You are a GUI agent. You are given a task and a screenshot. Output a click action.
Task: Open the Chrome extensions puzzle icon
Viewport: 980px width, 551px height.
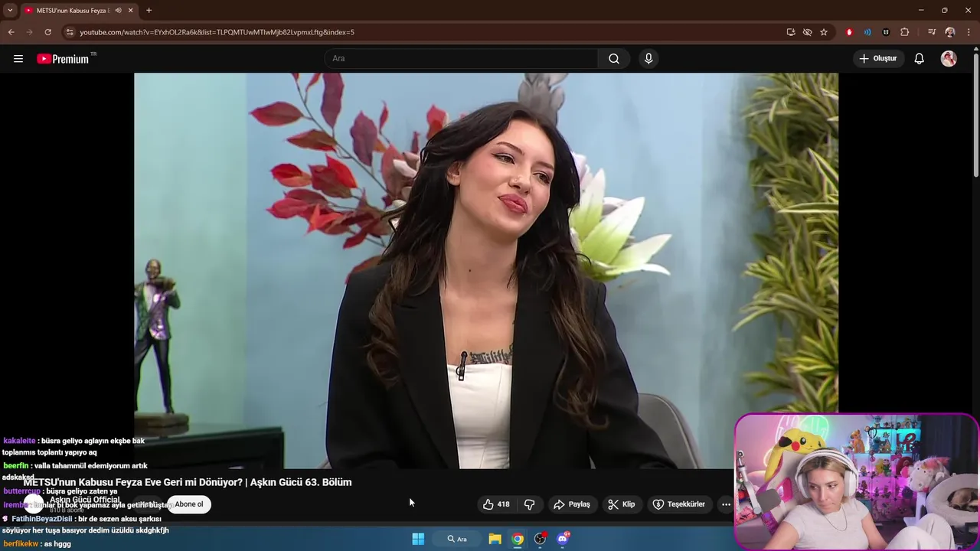904,32
